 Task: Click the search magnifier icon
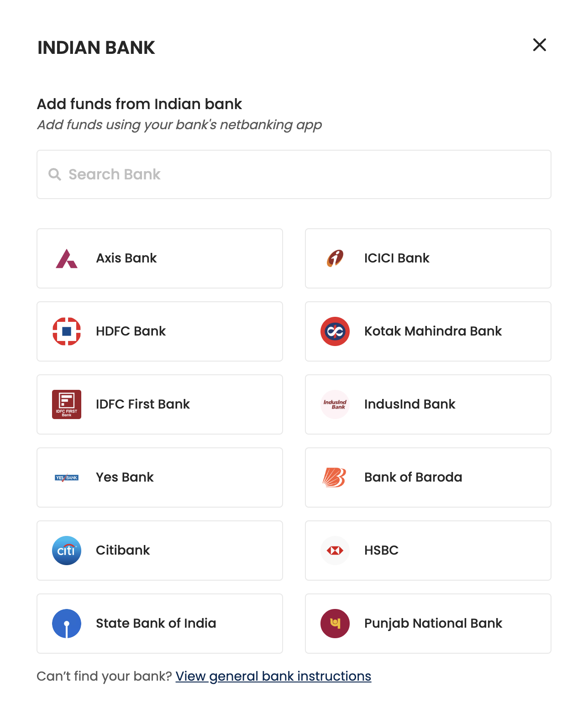click(x=55, y=174)
